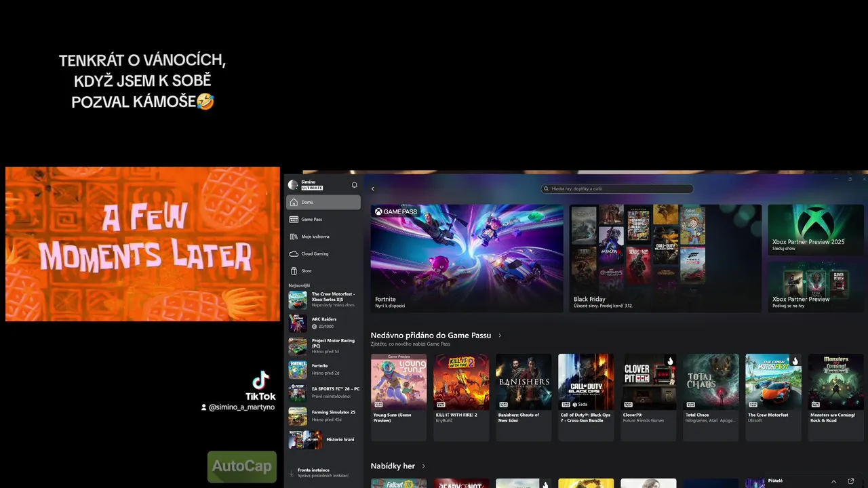Open Young Suns Game Preview card
Image resolution: width=868 pixels, height=488 pixels.
pos(399,397)
